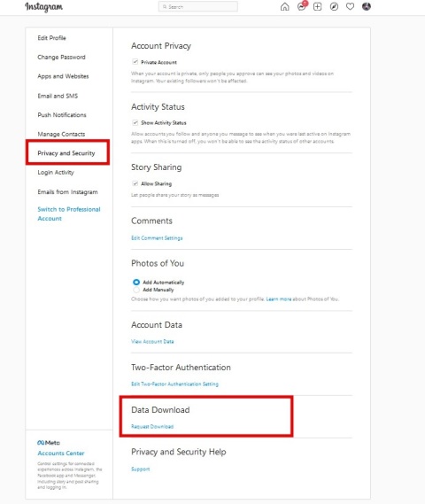Viewport: 425px width, 504px height.
Task: Toggle Allow Sharing checkbox
Action: [x=135, y=183]
